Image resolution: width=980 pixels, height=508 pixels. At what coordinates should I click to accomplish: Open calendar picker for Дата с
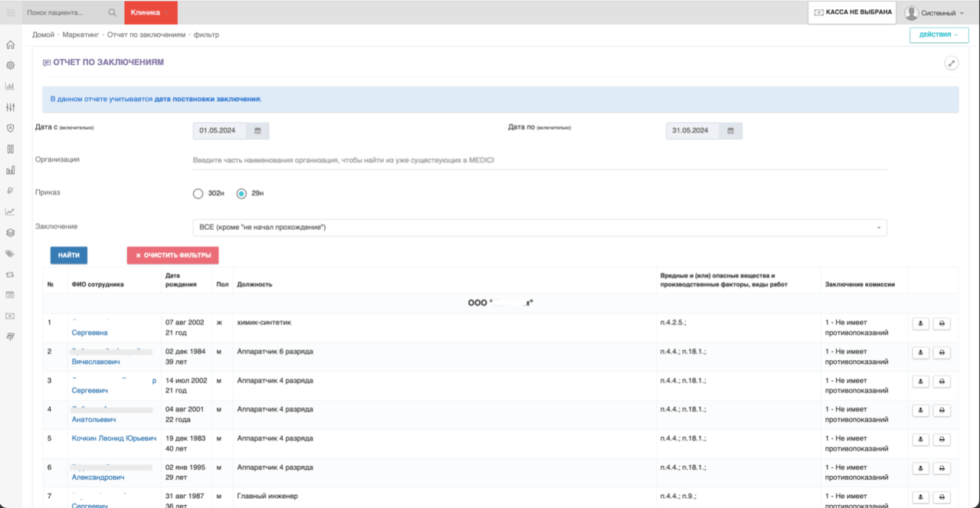[257, 131]
